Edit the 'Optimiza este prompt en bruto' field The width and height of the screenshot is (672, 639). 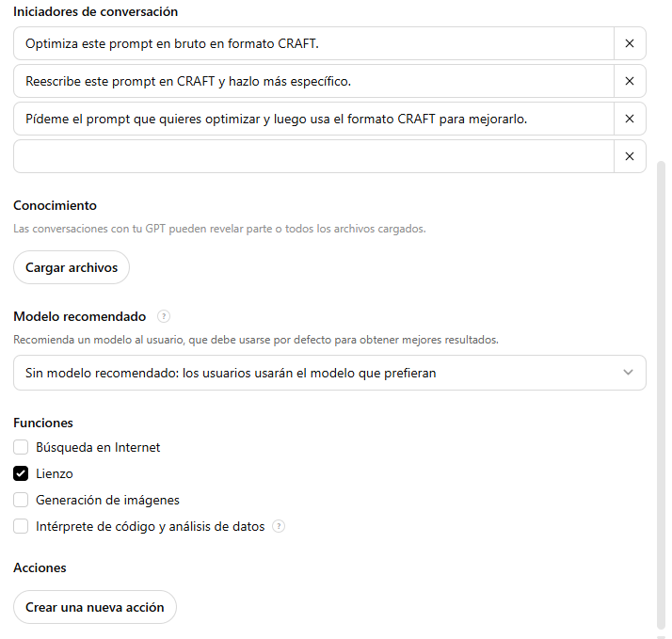(313, 43)
